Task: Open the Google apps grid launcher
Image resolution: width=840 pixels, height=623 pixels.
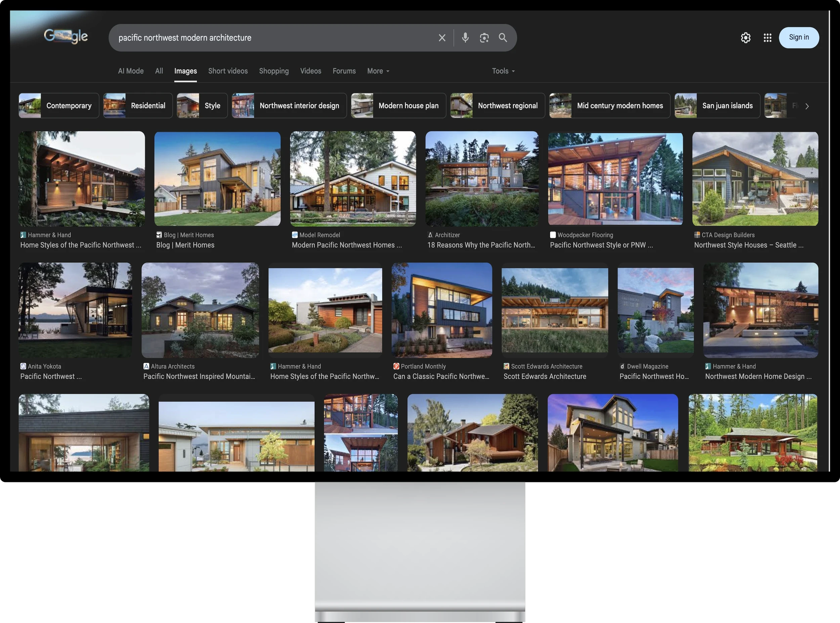Action: coord(767,37)
